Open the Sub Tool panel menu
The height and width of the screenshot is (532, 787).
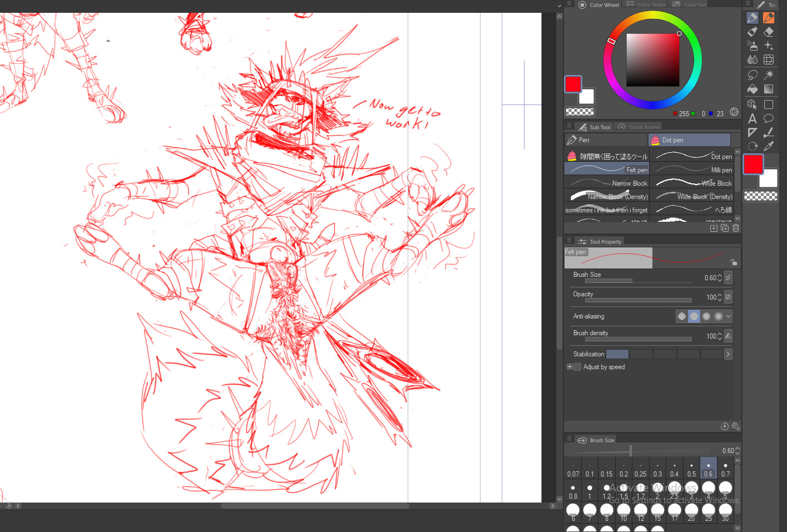click(x=569, y=126)
